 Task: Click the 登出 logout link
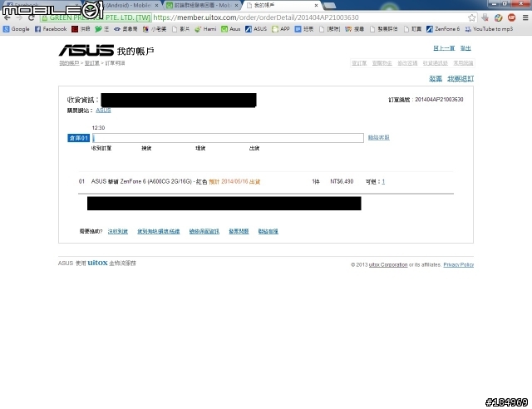click(465, 48)
